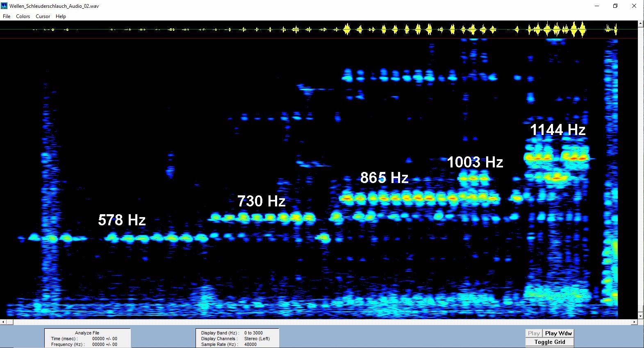This screenshot has height=348, width=644.
Task: Click the 1144 Hz label
Action: tap(558, 130)
